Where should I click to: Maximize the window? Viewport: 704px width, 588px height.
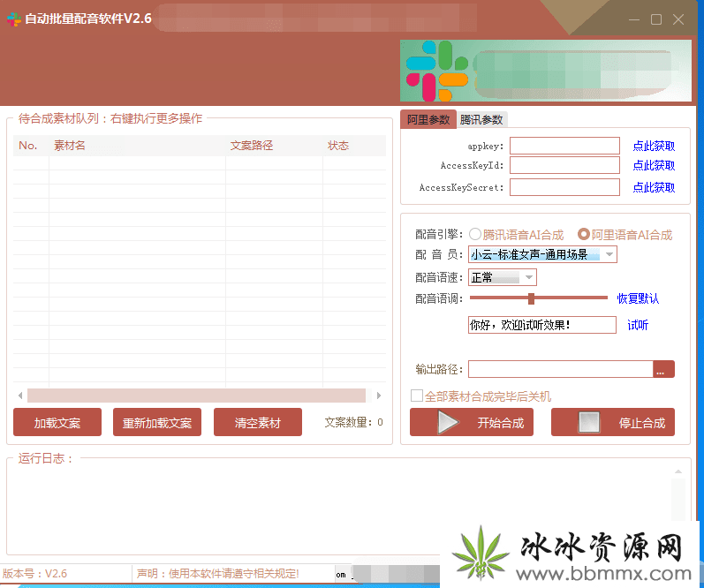656,19
